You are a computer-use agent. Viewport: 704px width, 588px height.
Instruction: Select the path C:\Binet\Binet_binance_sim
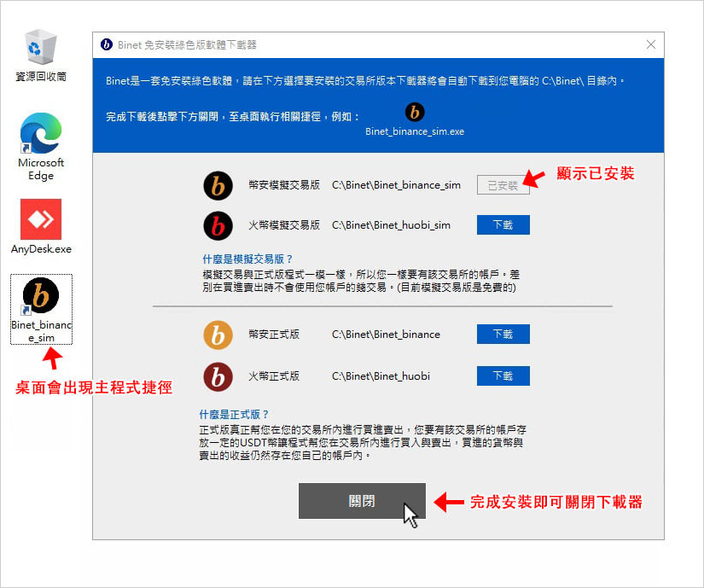(x=396, y=185)
